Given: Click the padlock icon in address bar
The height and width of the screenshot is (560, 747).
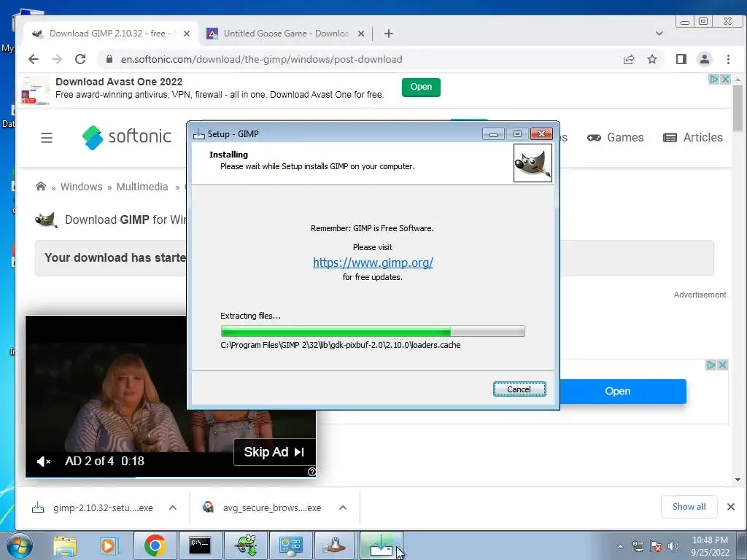Looking at the screenshot, I should click(x=109, y=59).
